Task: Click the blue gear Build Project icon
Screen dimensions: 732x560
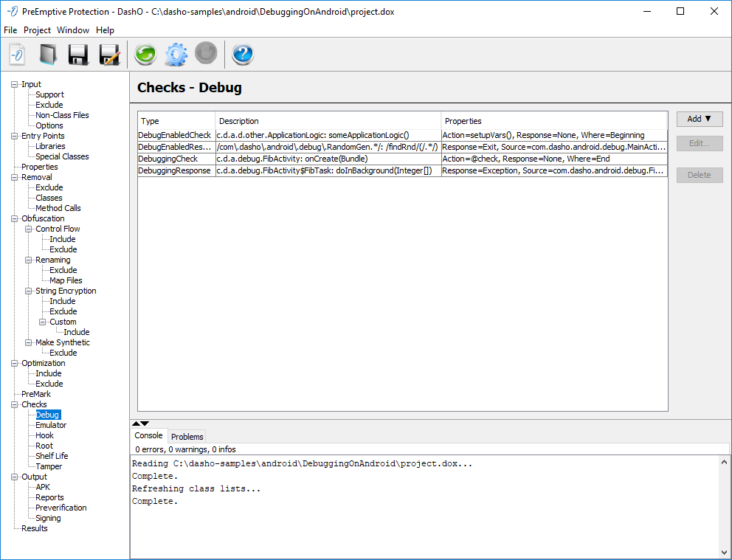Action: [x=176, y=55]
